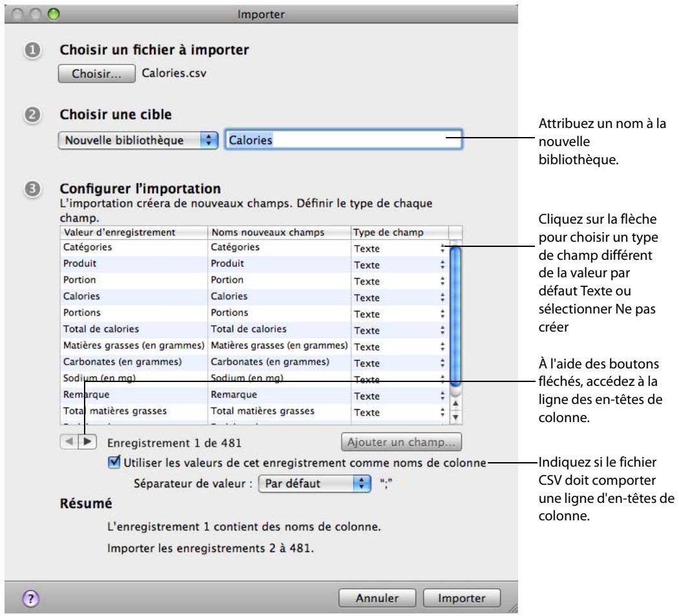Go to the next record arrow
The height and width of the screenshot is (616, 679).
tap(87, 441)
